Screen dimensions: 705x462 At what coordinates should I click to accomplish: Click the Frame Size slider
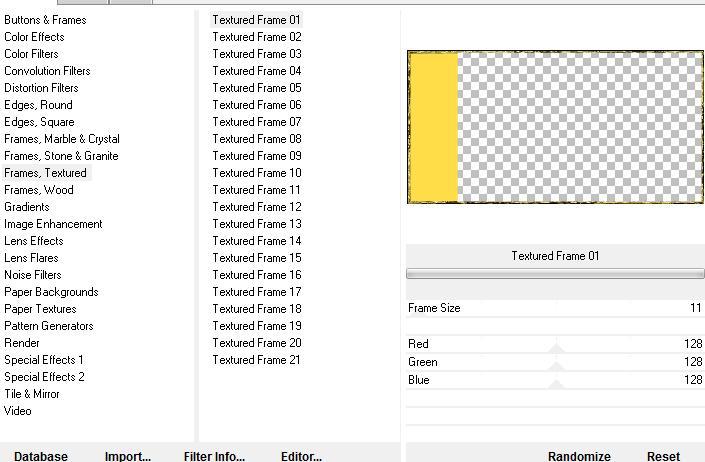click(555, 308)
